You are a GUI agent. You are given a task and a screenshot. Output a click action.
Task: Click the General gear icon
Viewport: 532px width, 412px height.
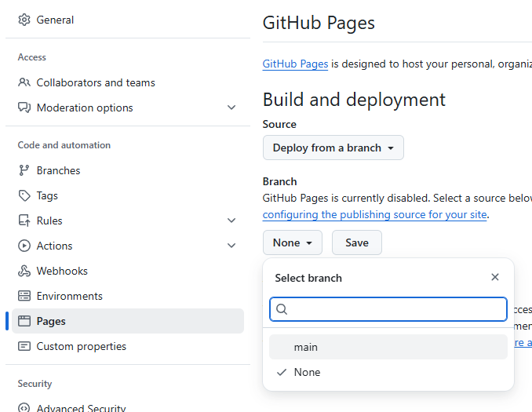(x=24, y=20)
